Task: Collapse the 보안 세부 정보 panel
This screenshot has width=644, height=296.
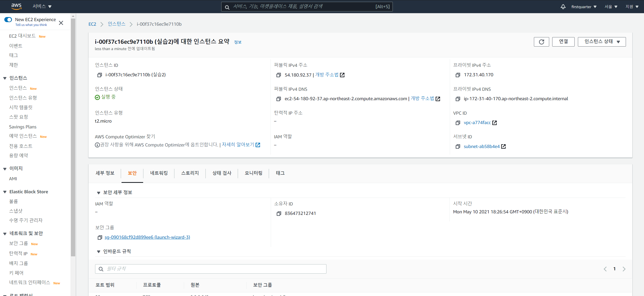Action: 99,193
